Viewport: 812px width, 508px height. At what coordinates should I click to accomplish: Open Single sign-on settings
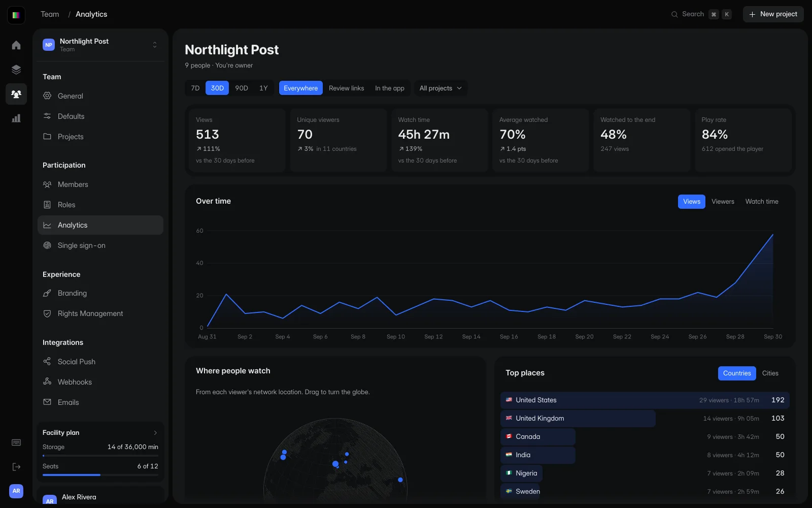pos(100,245)
